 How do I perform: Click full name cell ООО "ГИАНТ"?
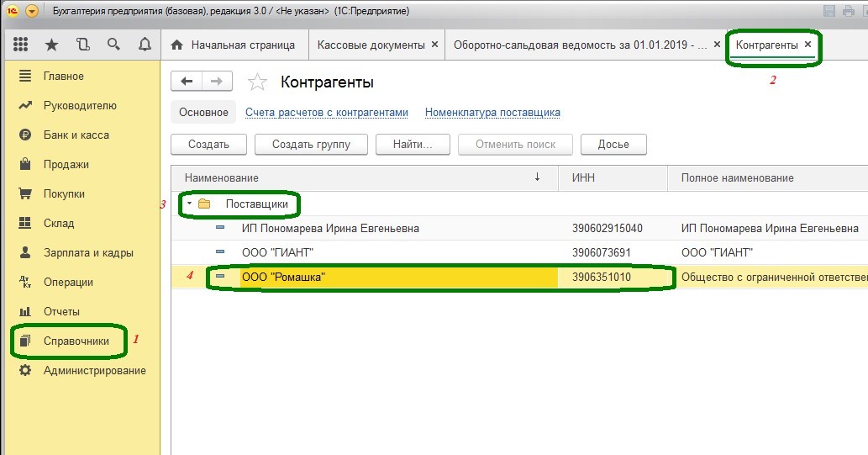click(768, 252)
